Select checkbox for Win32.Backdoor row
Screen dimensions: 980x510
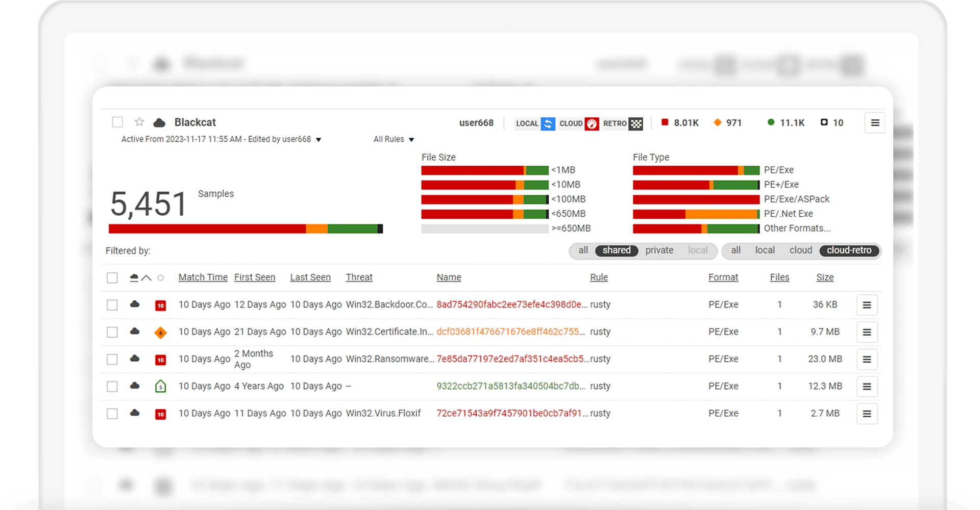pos(112,305)
